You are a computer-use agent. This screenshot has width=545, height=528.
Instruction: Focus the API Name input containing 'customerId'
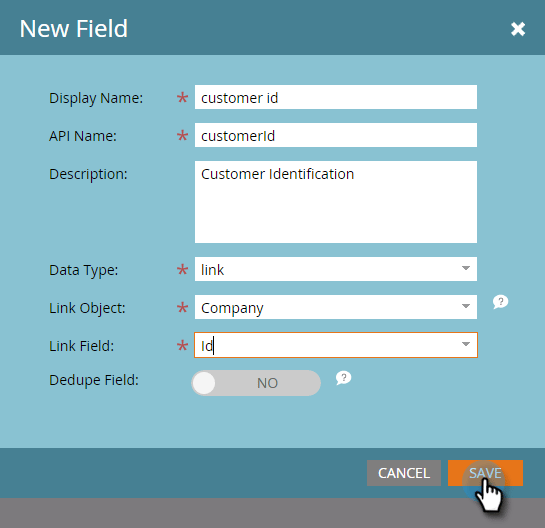pyautogui.click(x=336, y=135)
